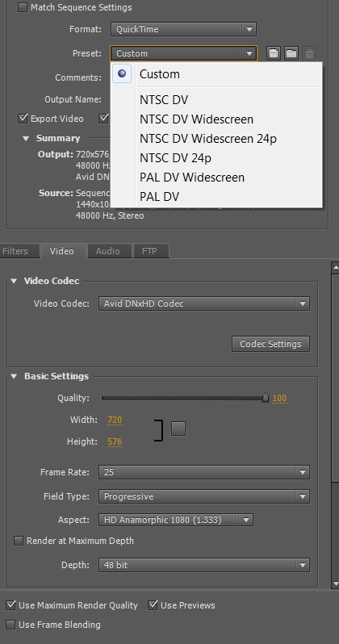Toggle Render at Maximum Depth
This screenshot has width=339, height=644.
pyautogui.click(x=19, y=541)
